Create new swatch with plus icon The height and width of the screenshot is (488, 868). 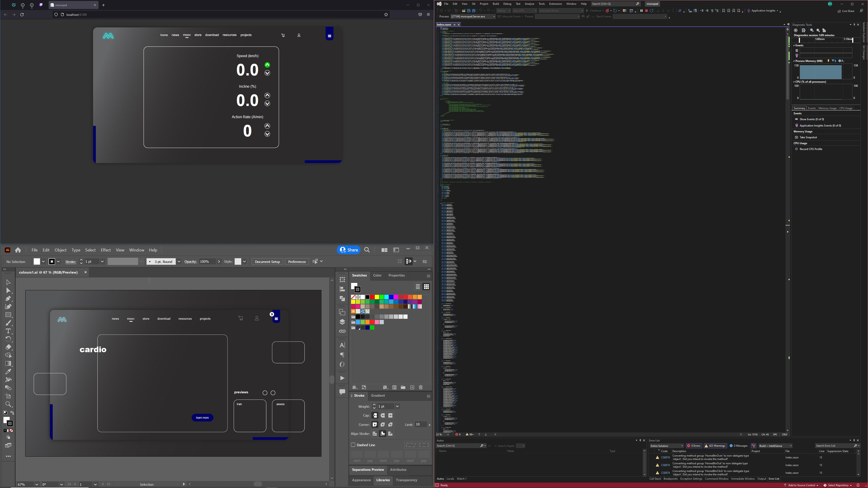412,387
